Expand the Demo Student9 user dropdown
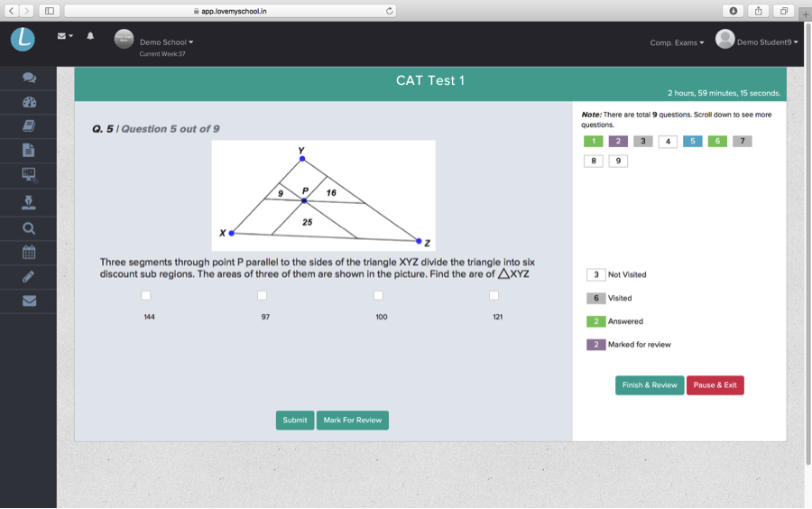Viewport: 812px width, 509px height. 767,42
